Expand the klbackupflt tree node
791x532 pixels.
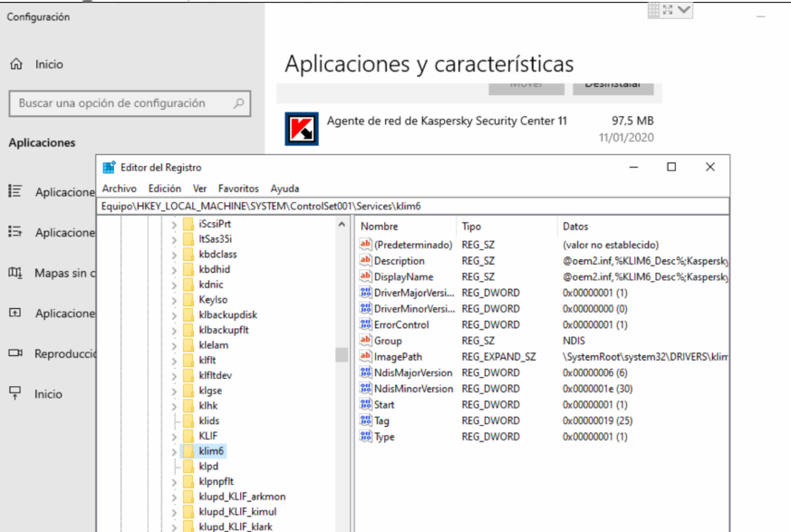(x=174, y=331)
